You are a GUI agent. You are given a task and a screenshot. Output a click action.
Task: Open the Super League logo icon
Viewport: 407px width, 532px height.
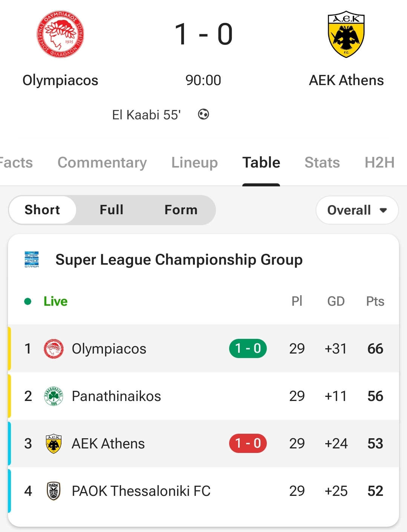coord(32,259)
